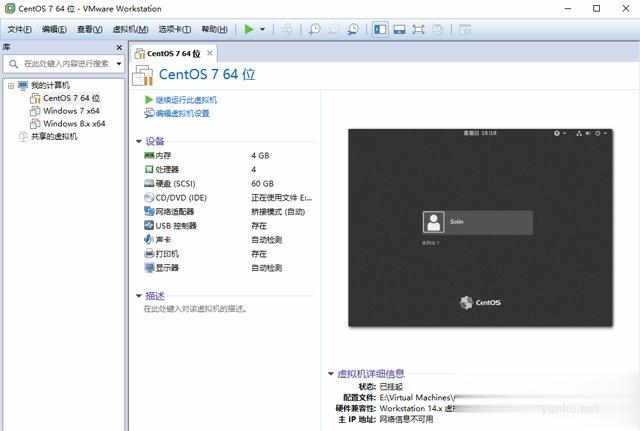The image size is (640, 431).
Task: Click the VMware title bar app icon
Action: point(10,9)
